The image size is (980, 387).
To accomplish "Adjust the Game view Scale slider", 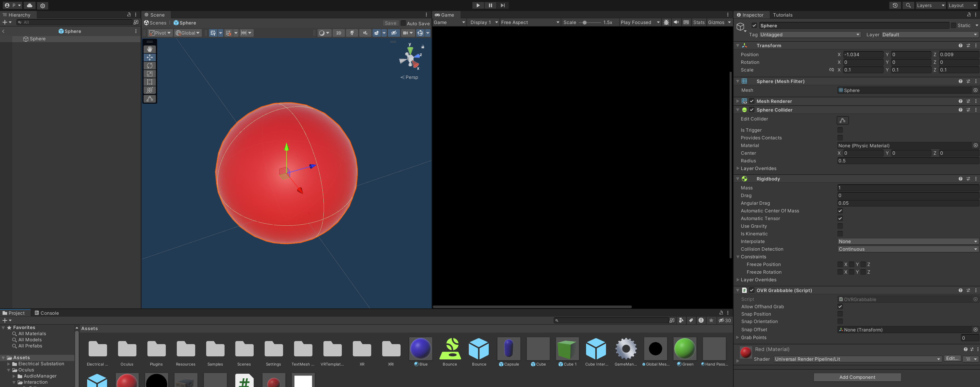I will click(x=585, y=22).
